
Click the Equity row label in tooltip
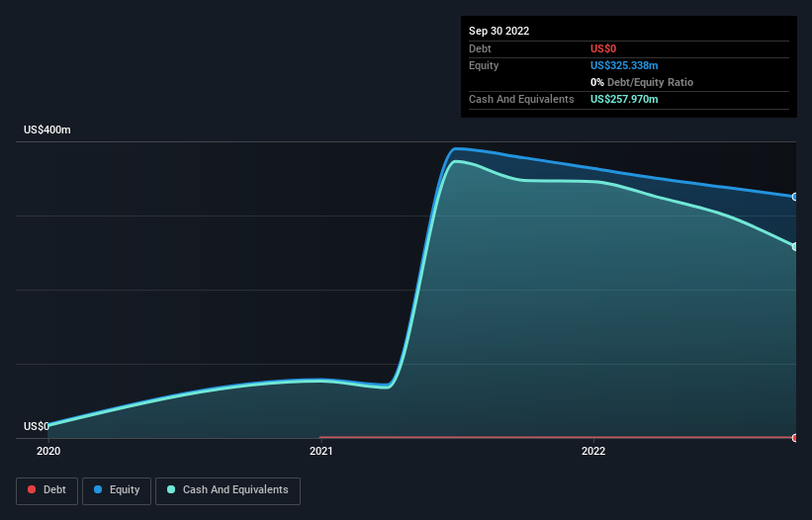pyautogui.click(x=484, y=65)
